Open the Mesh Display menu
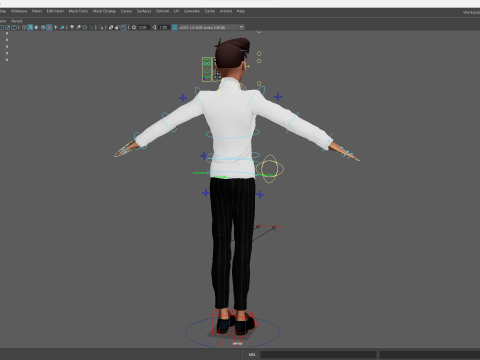 (x=104, y=11)
